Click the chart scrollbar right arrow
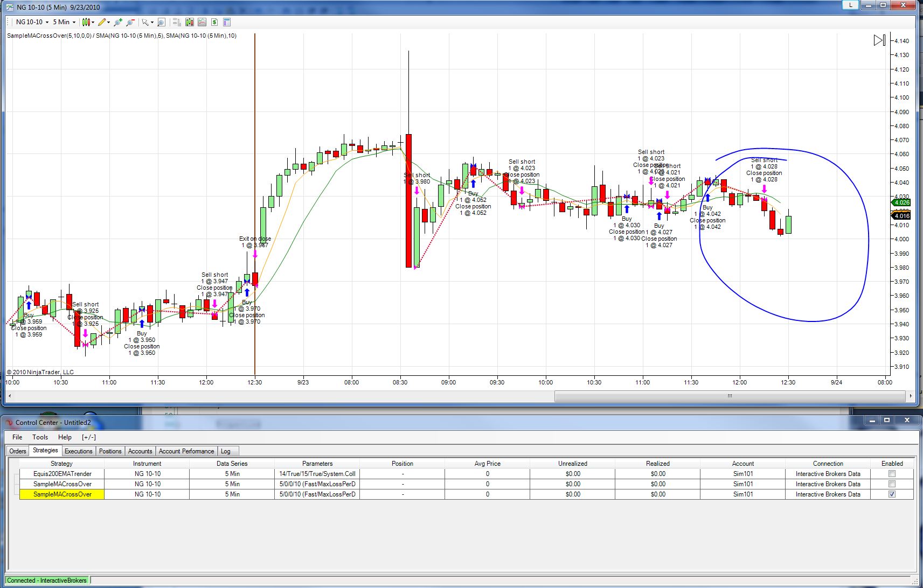 pos(911,396)
